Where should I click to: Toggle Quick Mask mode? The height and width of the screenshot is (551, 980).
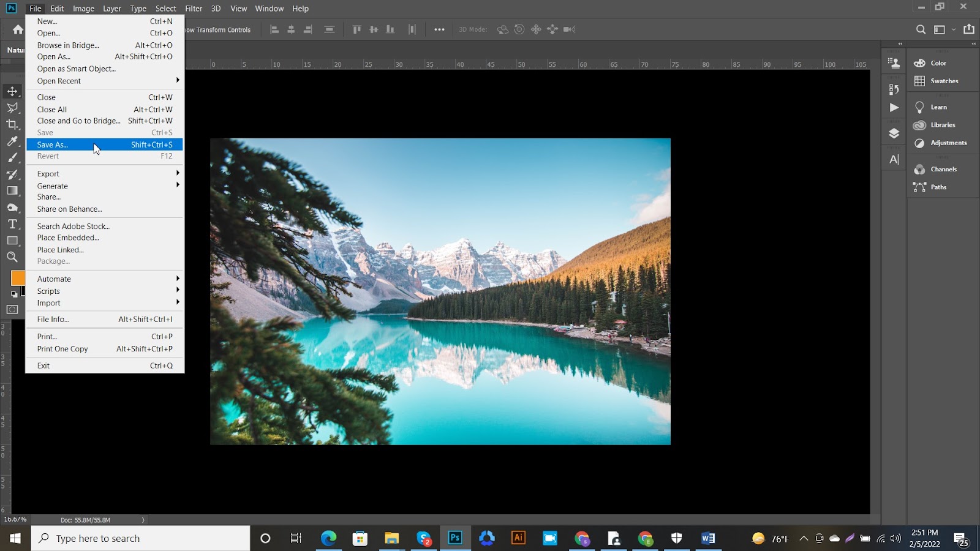coord(12,310)
